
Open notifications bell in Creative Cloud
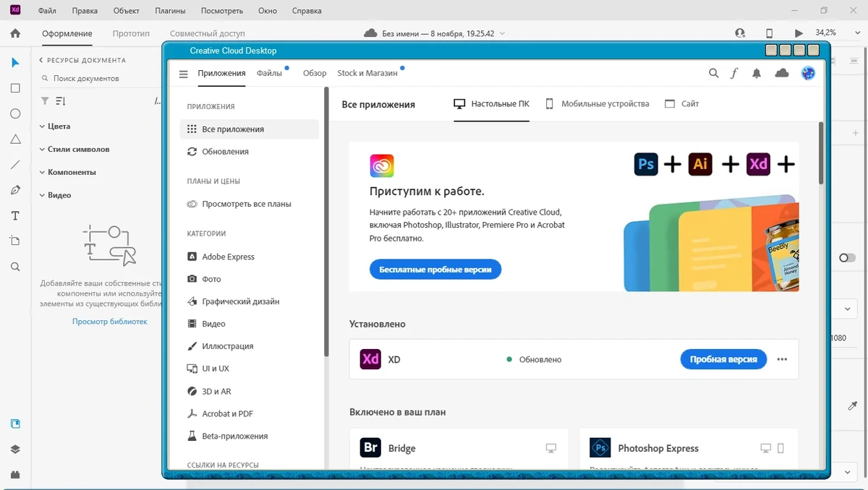click(x=757, y=73)
